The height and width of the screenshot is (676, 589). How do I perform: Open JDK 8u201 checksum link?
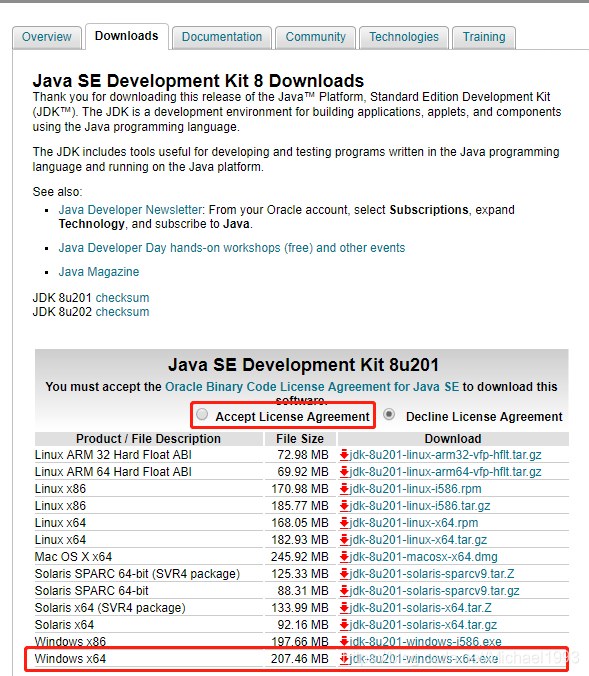[x=122, y=298]
